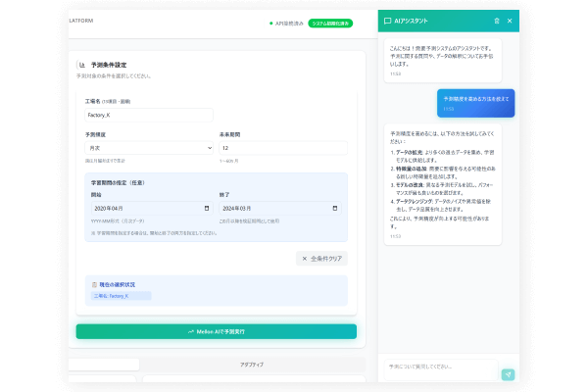The width and height of the screenshot is (588, 392).
Task: Open the calendar picker for 終了 date
Action: tap(336, 209)
